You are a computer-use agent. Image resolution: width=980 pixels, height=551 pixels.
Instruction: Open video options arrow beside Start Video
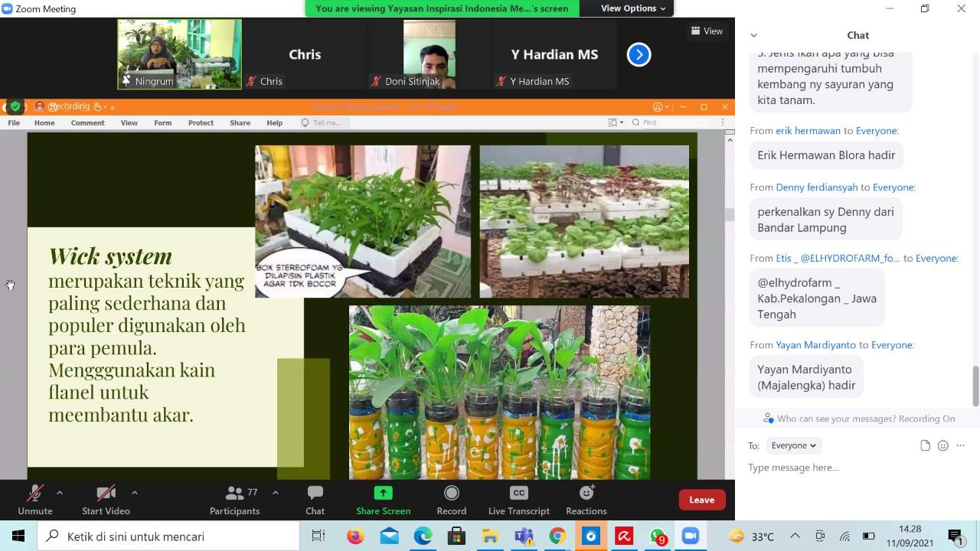tap(135, 493)
